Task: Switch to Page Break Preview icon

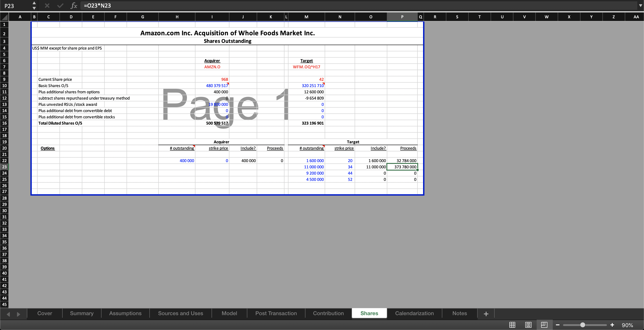Action: (x=544, y=325)
